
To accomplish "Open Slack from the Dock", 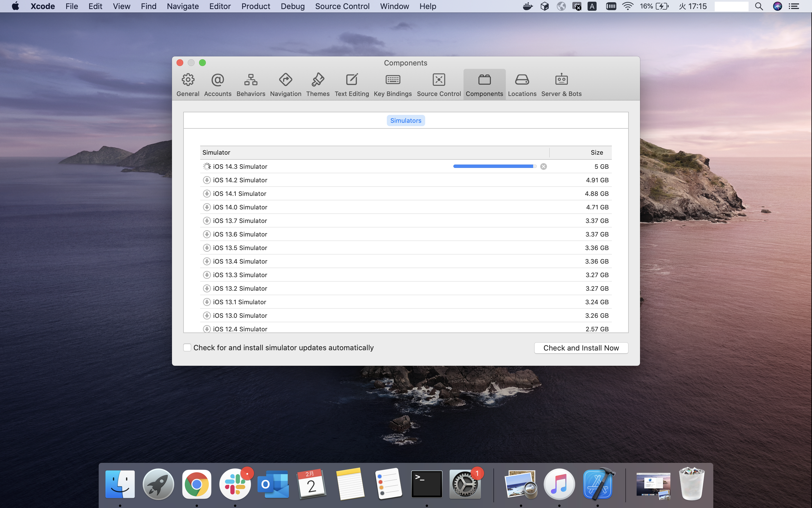I will (x=235, y=484).
